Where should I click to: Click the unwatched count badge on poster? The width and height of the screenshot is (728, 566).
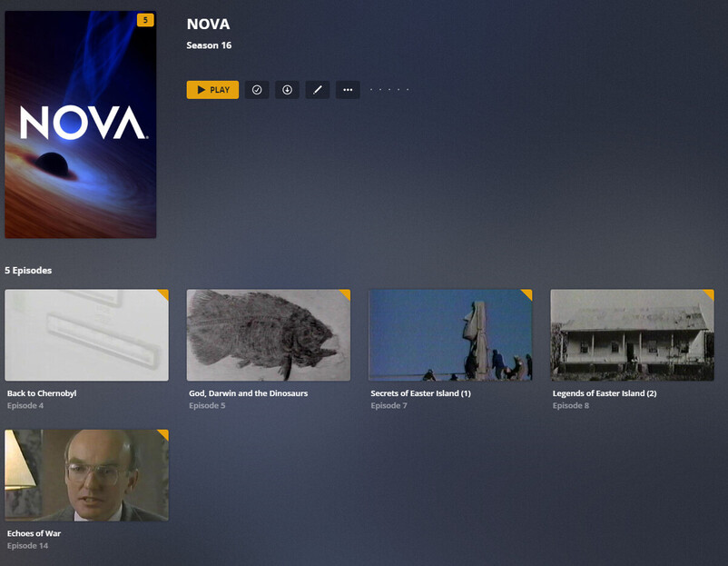[x=145, y=20]
